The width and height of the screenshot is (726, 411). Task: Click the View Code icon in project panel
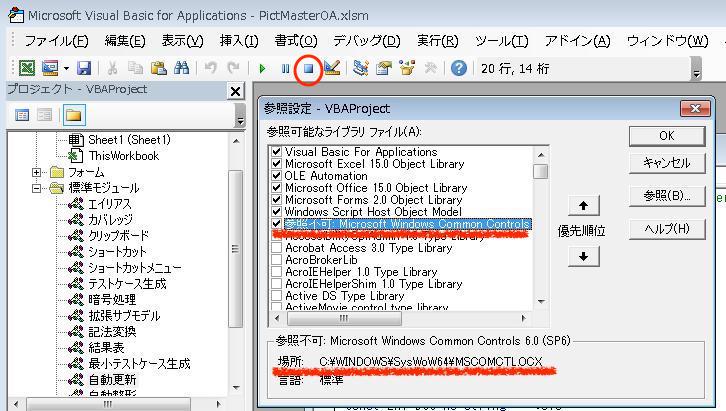[x=22, y=115]
